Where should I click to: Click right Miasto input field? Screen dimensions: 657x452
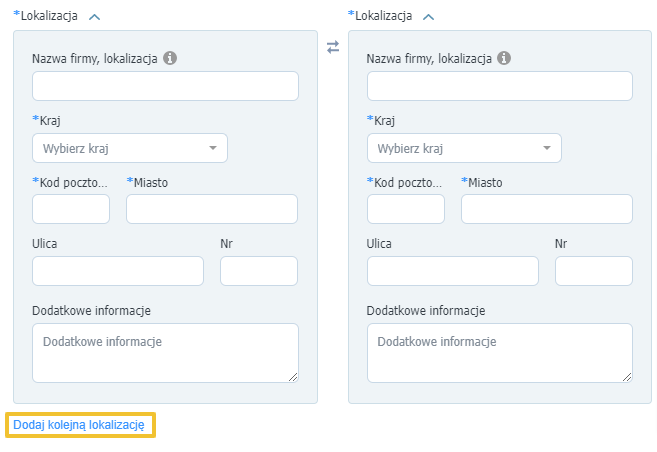547,209
